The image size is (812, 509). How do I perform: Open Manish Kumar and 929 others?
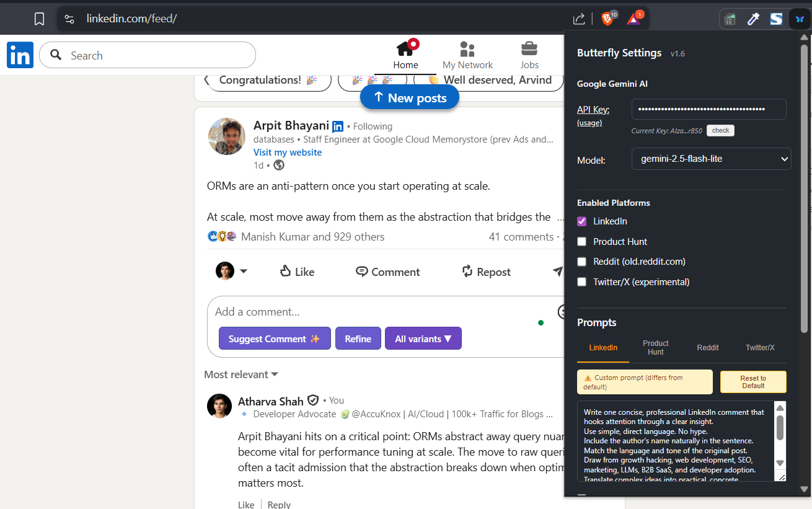pyautogui.click(x=312, y=237)
